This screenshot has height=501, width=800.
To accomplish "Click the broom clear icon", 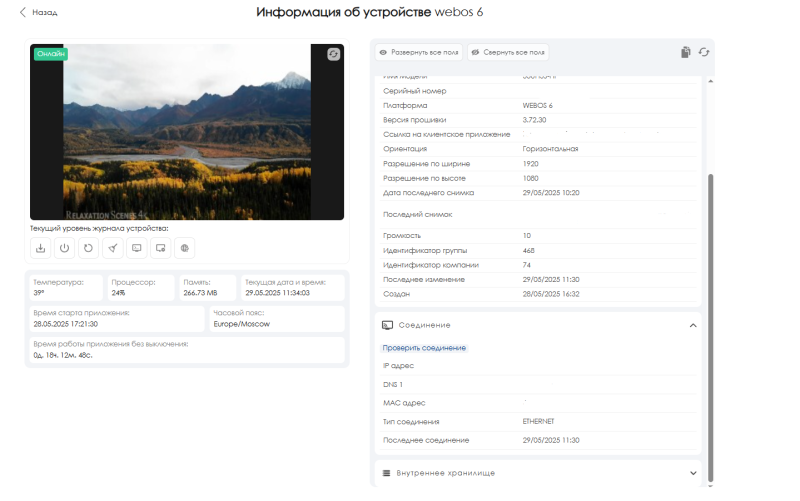I will click(x=113, y=248).
